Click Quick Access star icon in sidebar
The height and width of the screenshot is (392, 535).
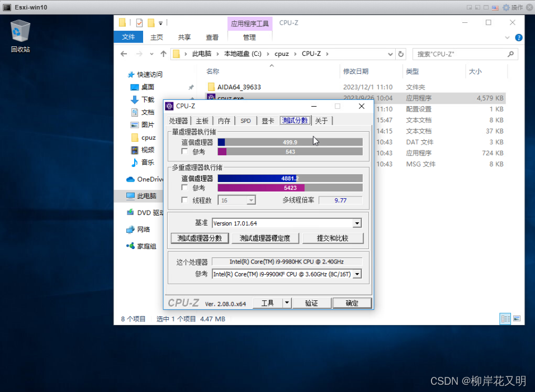tap(131, 75)
